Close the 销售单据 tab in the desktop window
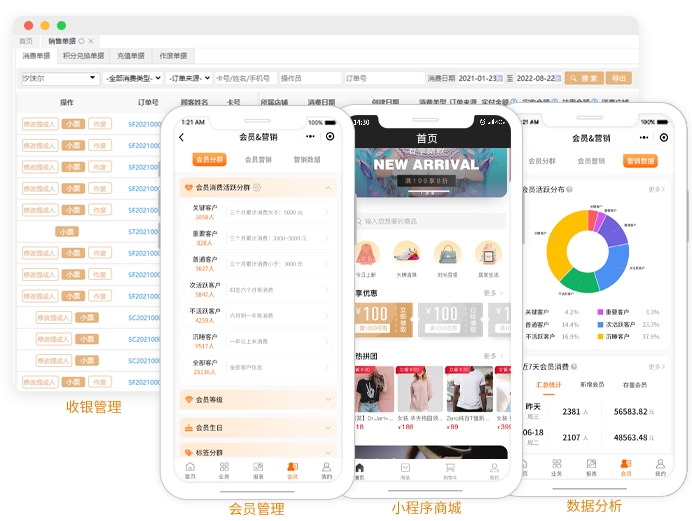The image size is (692, 521). pyautogui.click(x=91, y=41)
